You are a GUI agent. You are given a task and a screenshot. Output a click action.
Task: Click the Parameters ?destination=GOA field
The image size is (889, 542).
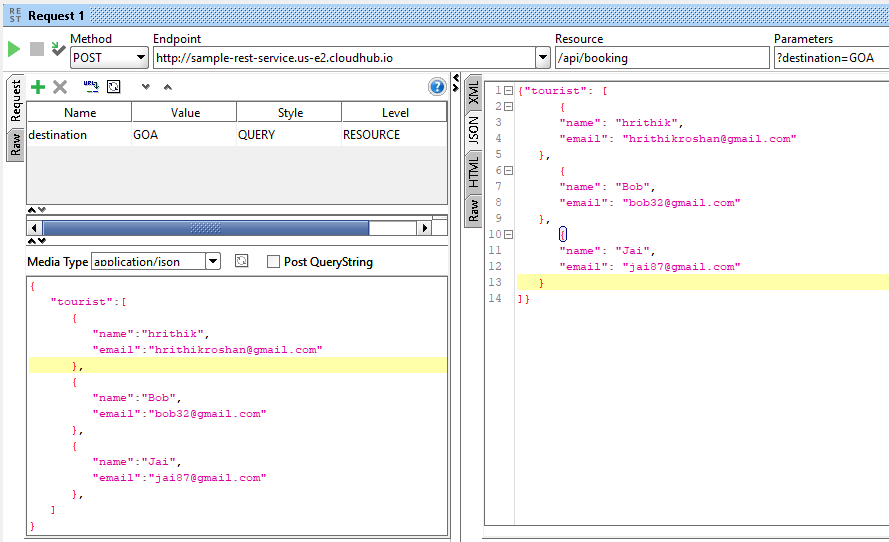tap(831, 58)
